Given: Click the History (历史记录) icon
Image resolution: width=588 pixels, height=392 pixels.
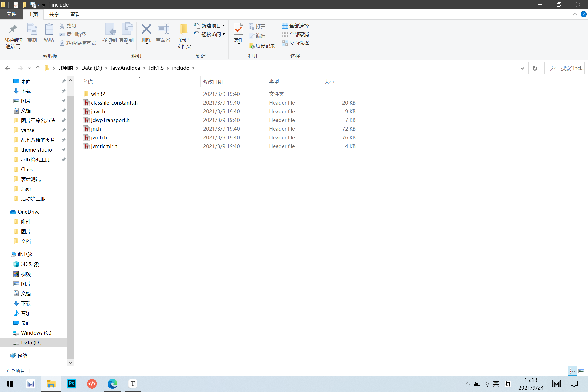Looking at the screenshot, I should [262, 46].
